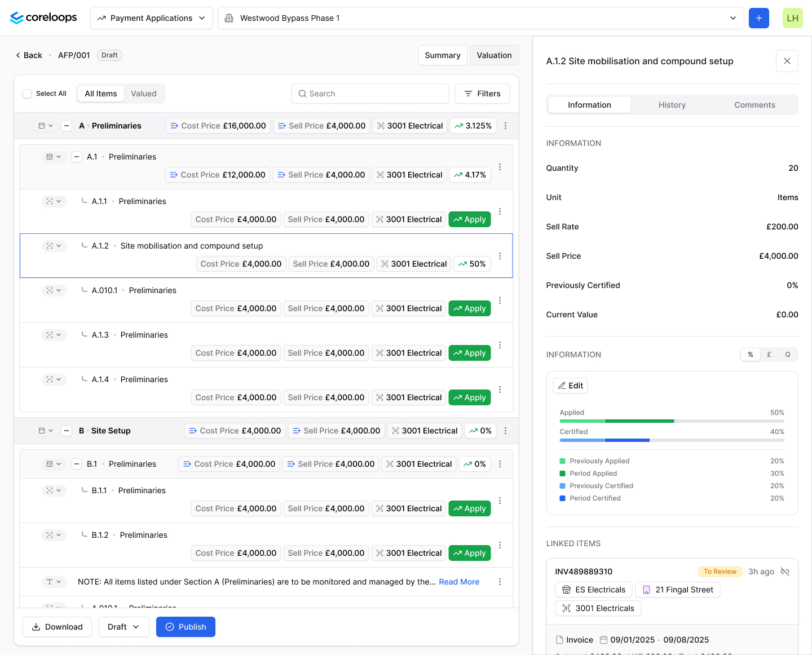
Task: Switch to the History tab
Action: [672, 105]
